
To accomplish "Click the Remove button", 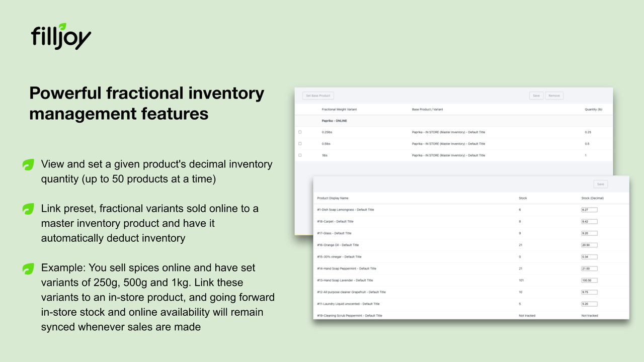I will coord(554,95).
